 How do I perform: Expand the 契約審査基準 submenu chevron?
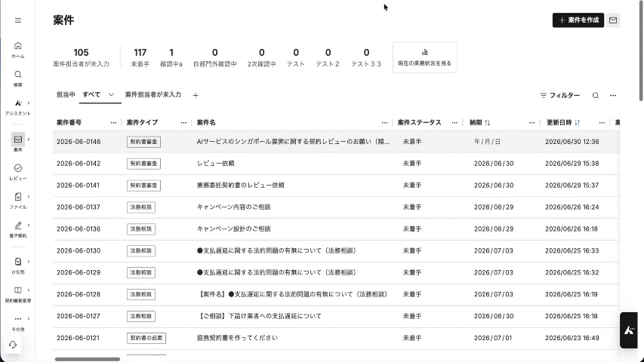[x=29, y=290]
